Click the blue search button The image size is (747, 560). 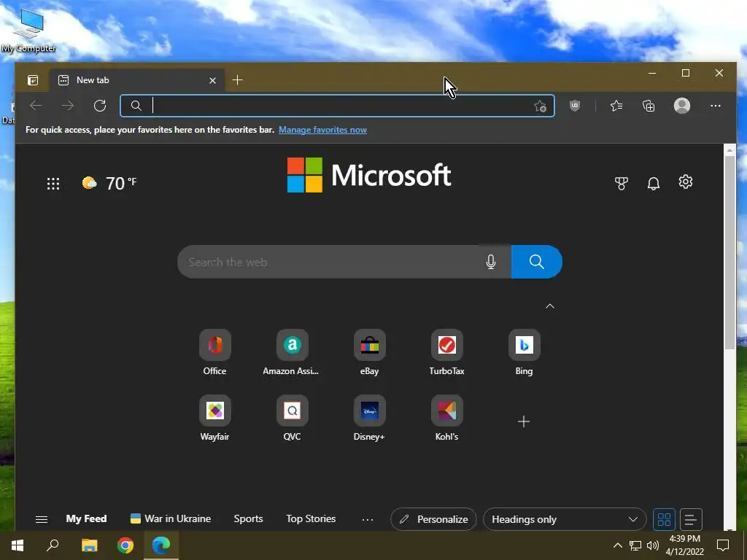[536, 262]
